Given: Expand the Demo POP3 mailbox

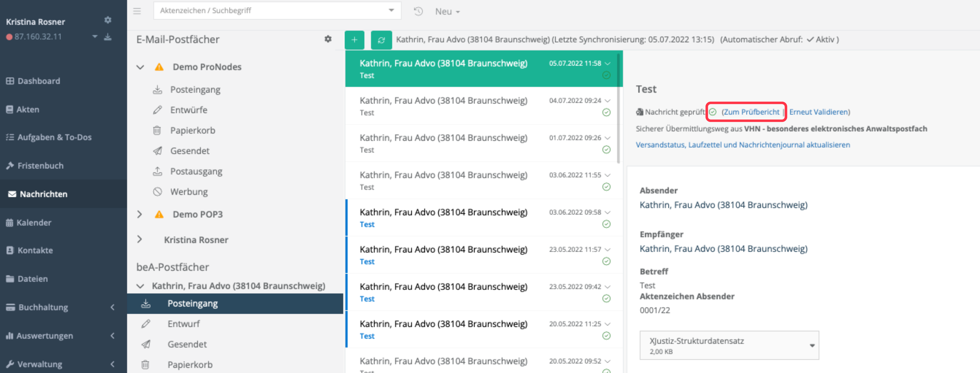Looking at the screenshot, I should (x=140, y=214).
